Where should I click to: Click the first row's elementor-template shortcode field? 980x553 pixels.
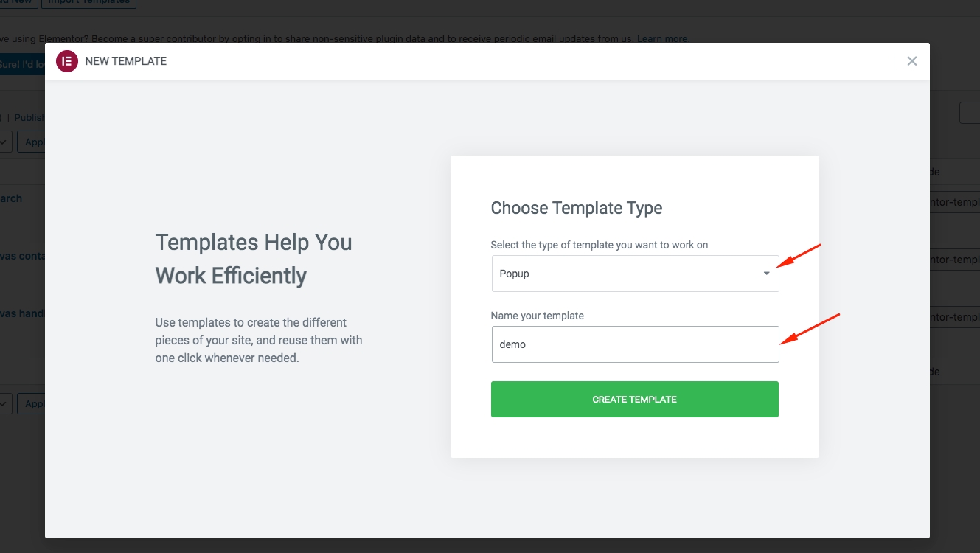[x=954, y=202]
